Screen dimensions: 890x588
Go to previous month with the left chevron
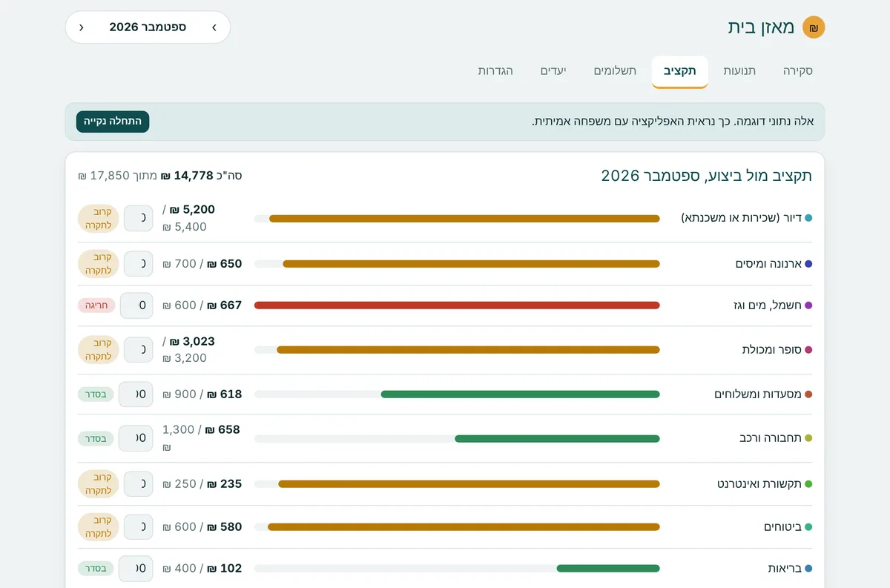82,27
